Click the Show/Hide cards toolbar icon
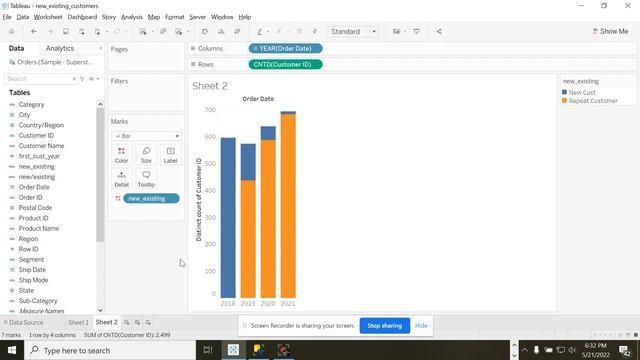 [x=396, y=31]
